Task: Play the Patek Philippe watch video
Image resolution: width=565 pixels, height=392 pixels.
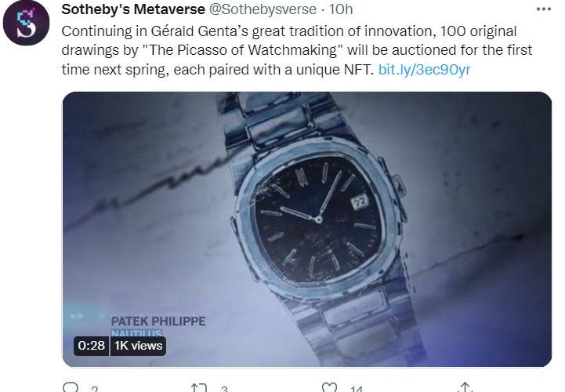Action: point(307,229)
